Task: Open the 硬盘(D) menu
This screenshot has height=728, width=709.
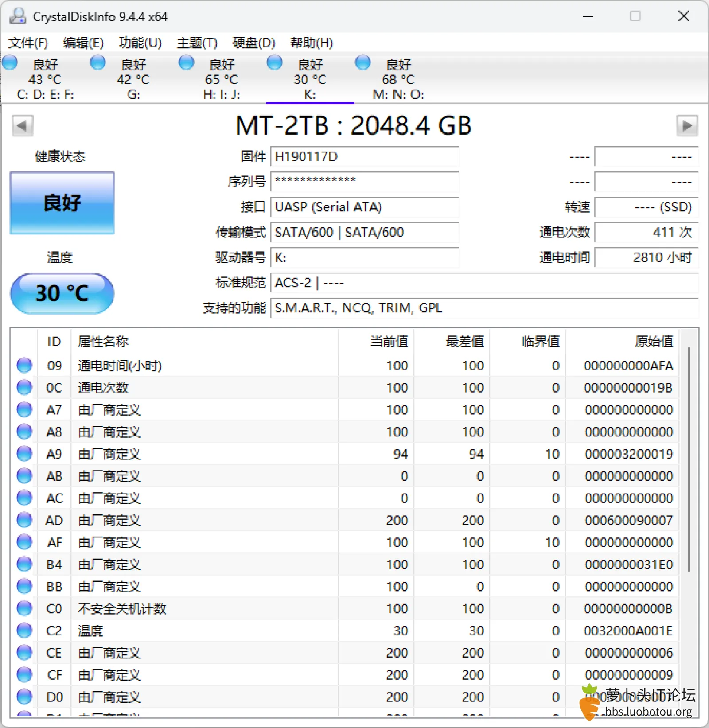Action: click(x=253, y=43)
